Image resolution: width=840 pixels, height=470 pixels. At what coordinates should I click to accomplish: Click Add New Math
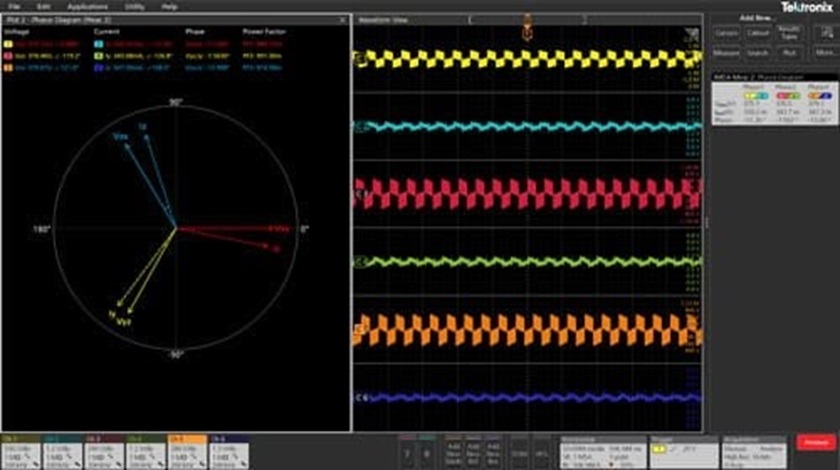453,453
